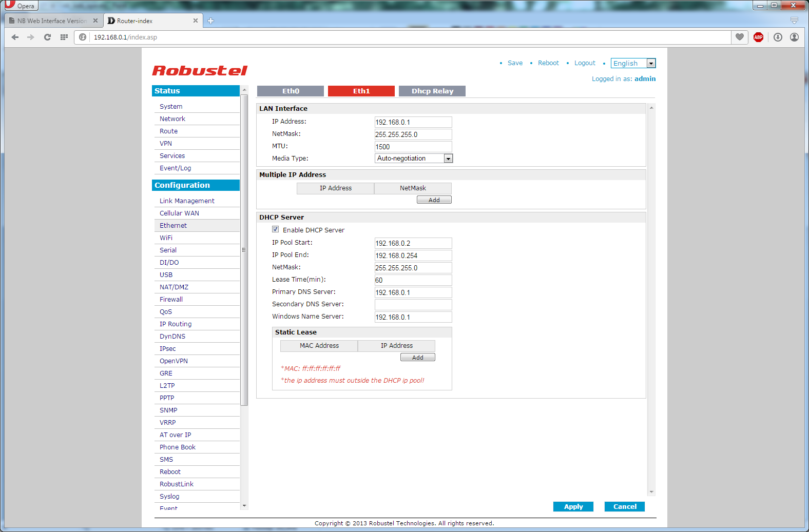Click the MTU field with 1500
The width and height of the screenshot is (809, 532).
(x=413, y=147)
